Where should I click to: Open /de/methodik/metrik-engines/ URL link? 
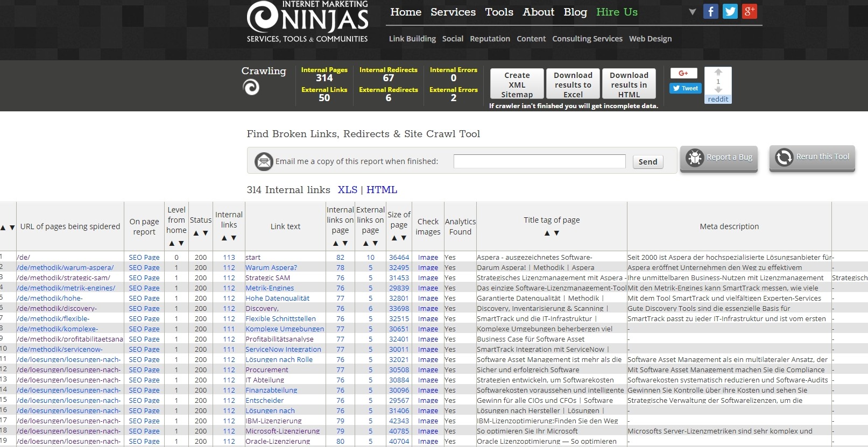[66, 288]
